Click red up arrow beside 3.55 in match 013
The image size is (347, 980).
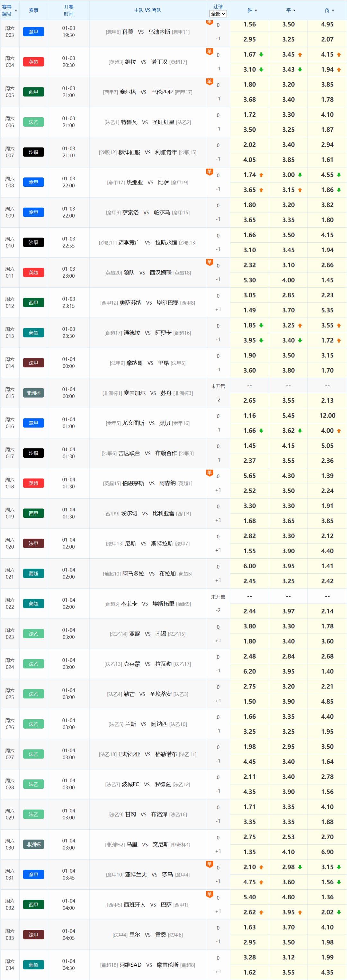point(339,325)
